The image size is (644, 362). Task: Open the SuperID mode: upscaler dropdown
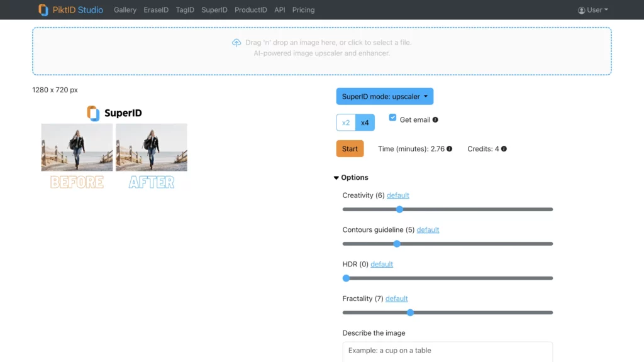pos(384,96)
